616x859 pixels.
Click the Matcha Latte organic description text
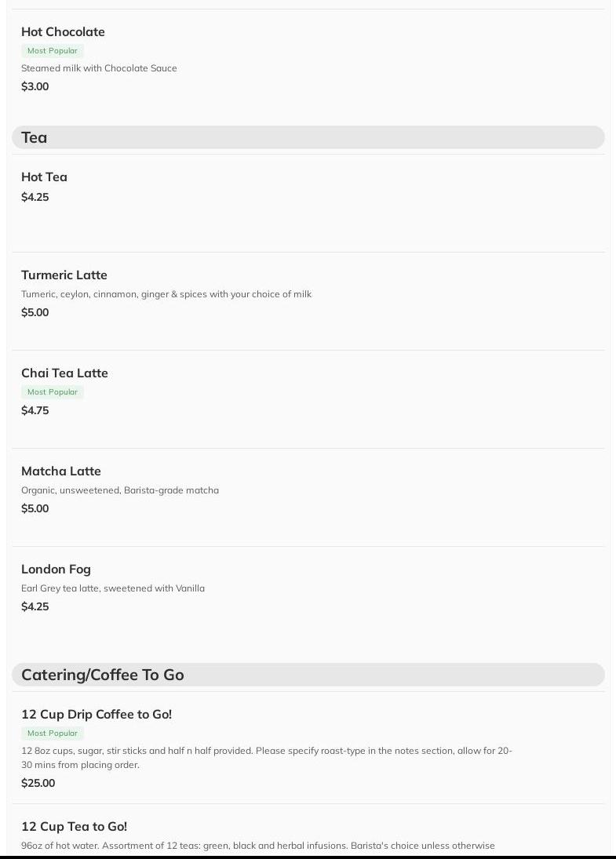[120, 490]
